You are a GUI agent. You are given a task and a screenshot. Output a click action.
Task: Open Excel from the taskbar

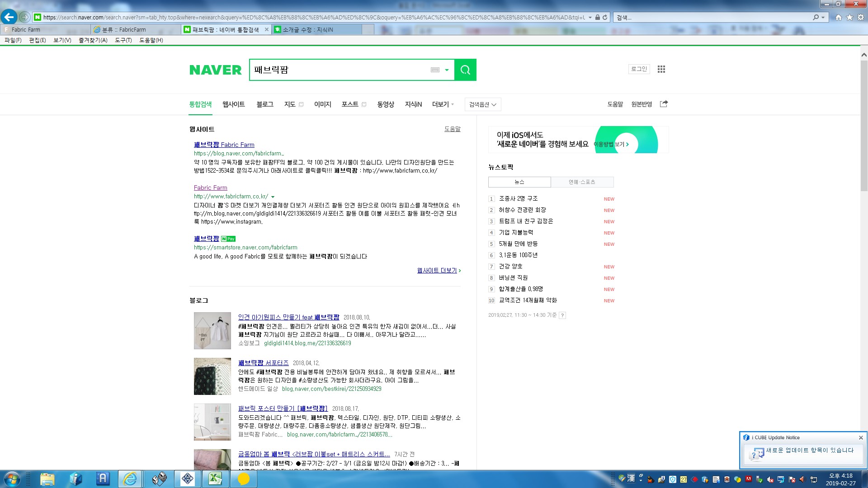click(215, 479)
